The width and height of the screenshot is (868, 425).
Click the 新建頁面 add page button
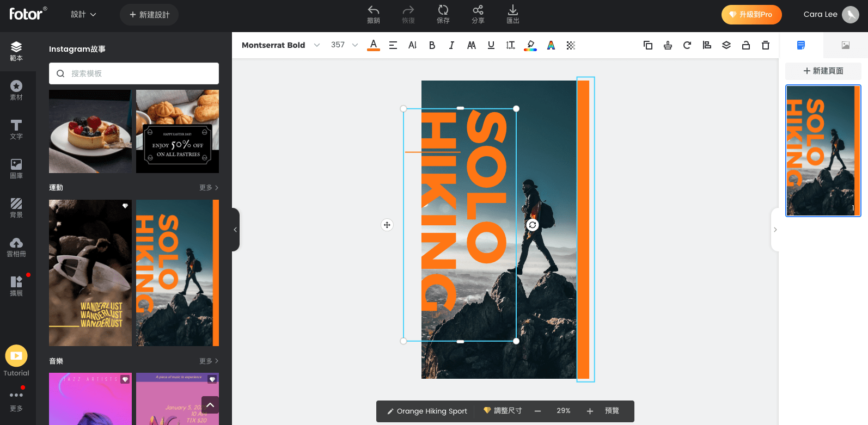tap(823, 71)
